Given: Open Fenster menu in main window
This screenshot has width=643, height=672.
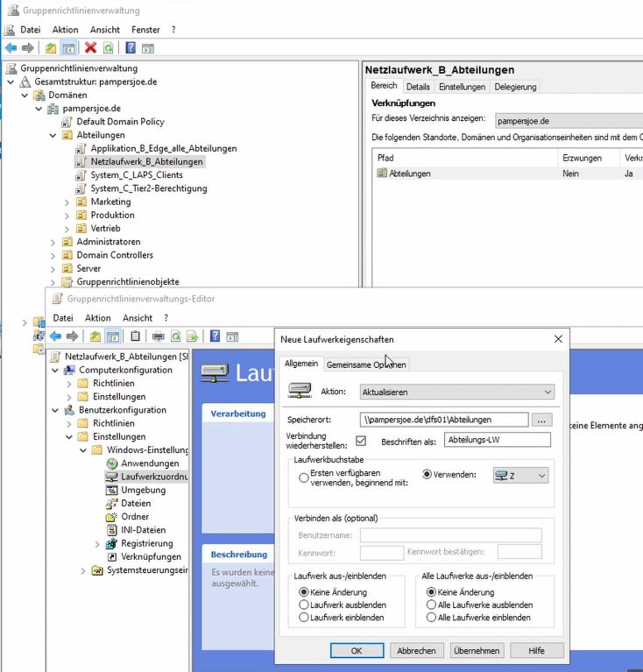Looking at the screenshot, I should click(x=145, y=30).
